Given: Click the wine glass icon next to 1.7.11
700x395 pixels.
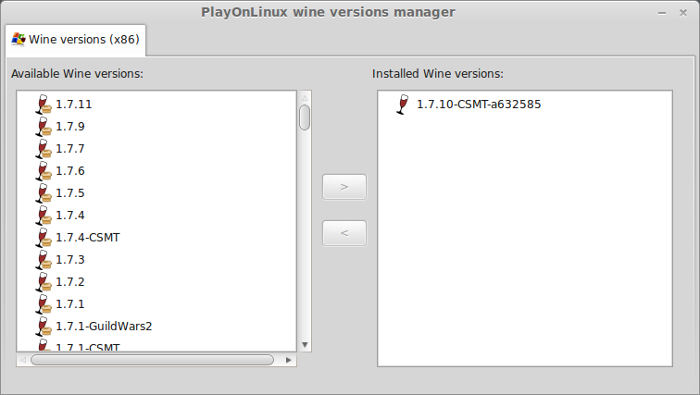Looking at the screenshot, I should [43, 104].
